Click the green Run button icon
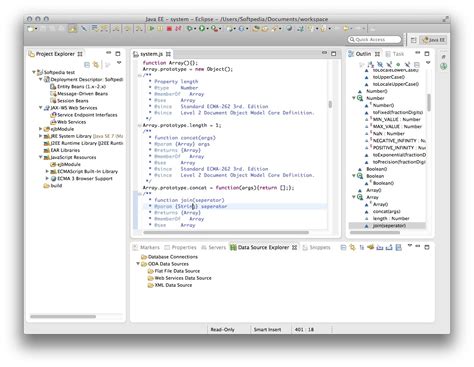 click(x=202, y=29)
